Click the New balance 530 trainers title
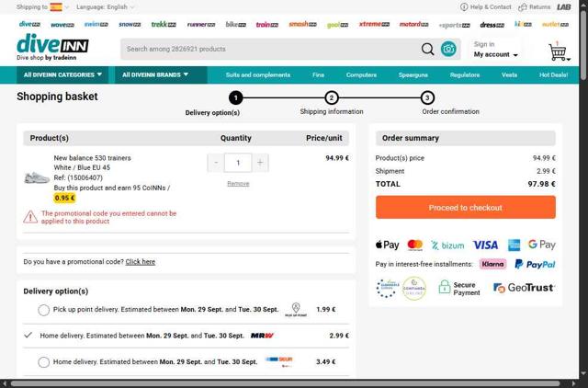This screenshot has height=388, width=588. click(92, 158)
